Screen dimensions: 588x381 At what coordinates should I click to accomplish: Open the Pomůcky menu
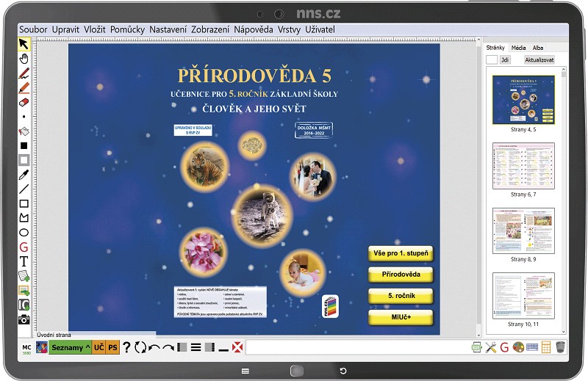(127, 29)
